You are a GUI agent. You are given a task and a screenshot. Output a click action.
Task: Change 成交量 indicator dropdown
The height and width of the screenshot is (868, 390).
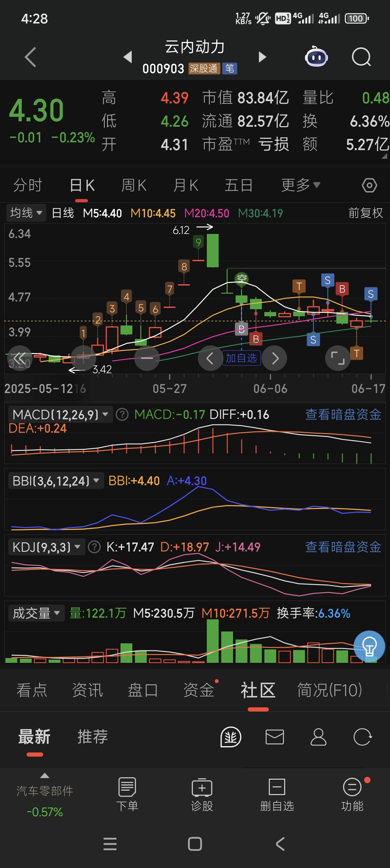click(36, 613)
